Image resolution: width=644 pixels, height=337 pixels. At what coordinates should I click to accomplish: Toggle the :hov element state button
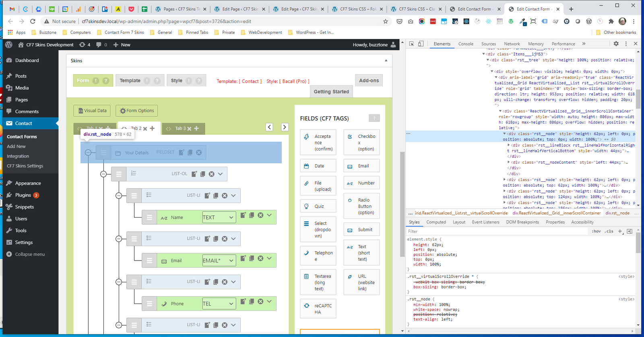(x=596, y=231)
